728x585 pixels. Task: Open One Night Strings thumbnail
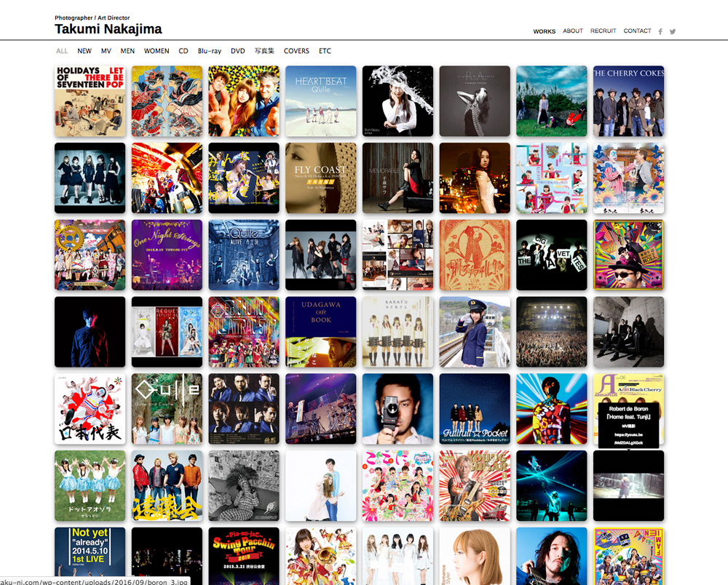[167, 255]
